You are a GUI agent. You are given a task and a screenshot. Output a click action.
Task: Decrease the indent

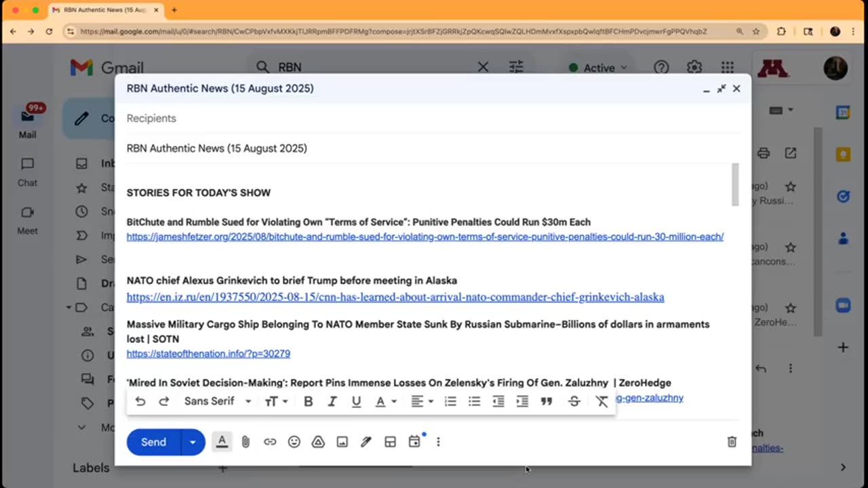[498, 401]
